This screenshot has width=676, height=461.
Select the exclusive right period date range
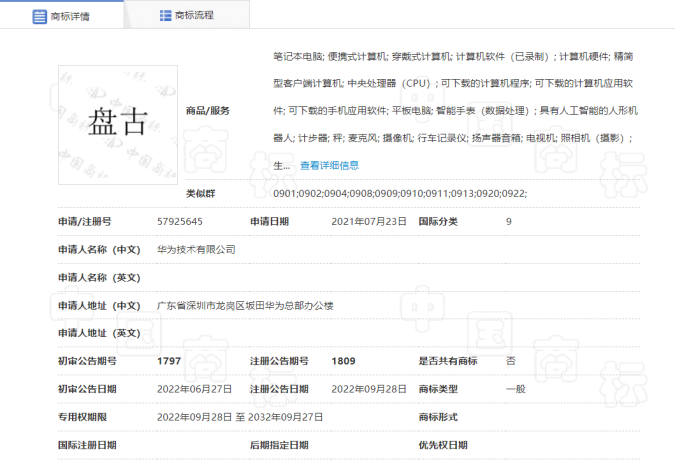click(240, 417)
